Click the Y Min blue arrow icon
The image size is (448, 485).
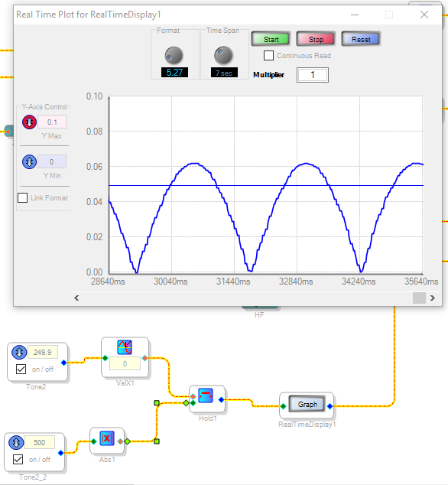coord(29,161)
